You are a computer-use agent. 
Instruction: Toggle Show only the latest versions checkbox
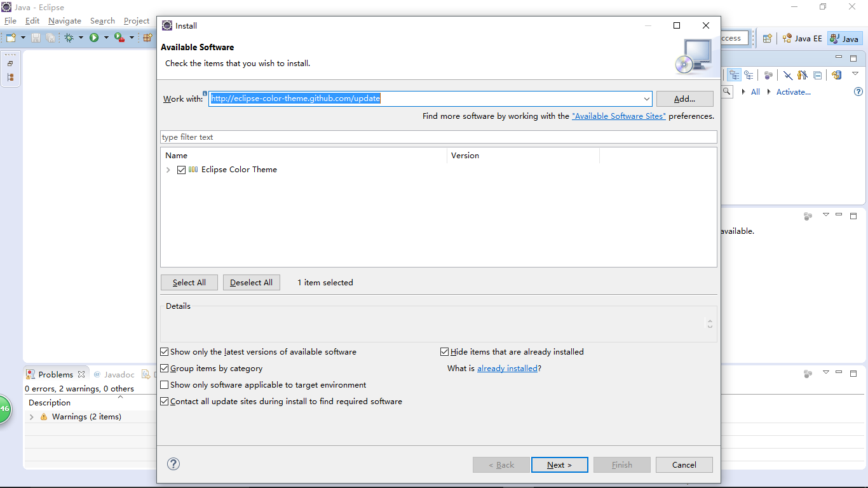click(x=165, y=352)
